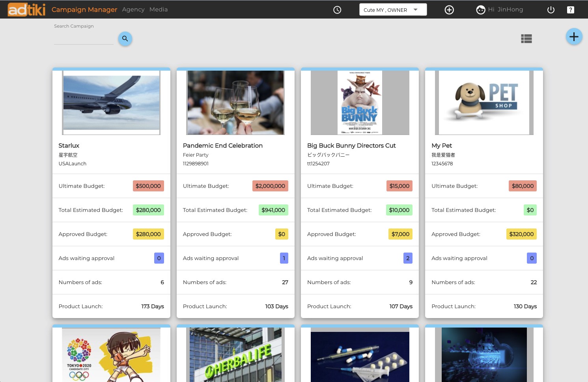The height and width of the screenshot is (382, 588).
Task: Click the $941,000 estimated budget badge
Action: pos(273,210)
